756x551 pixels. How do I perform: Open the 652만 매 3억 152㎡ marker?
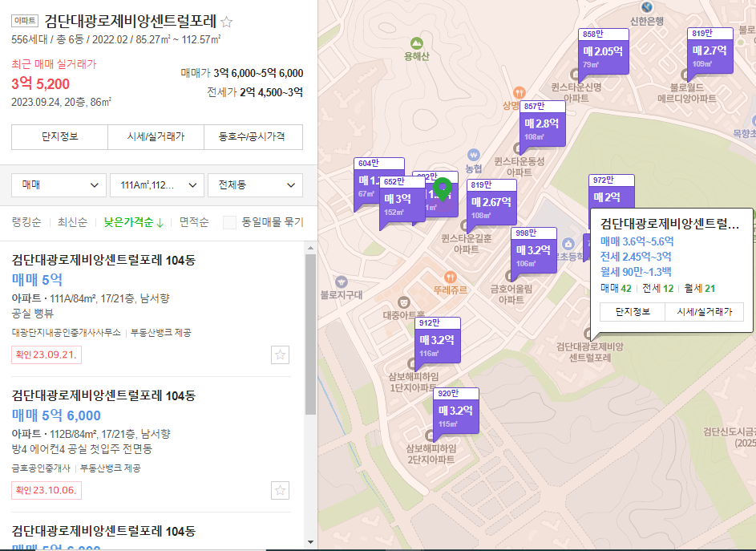point(402,199)
